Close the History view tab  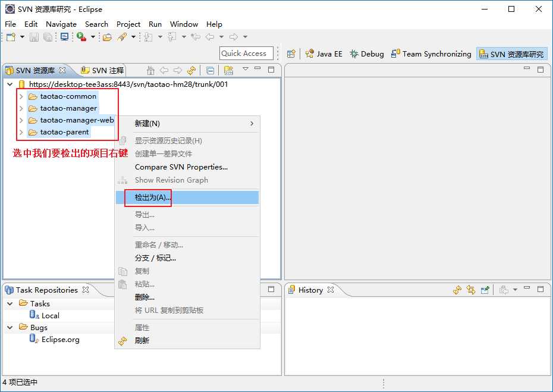click(331, 290)
